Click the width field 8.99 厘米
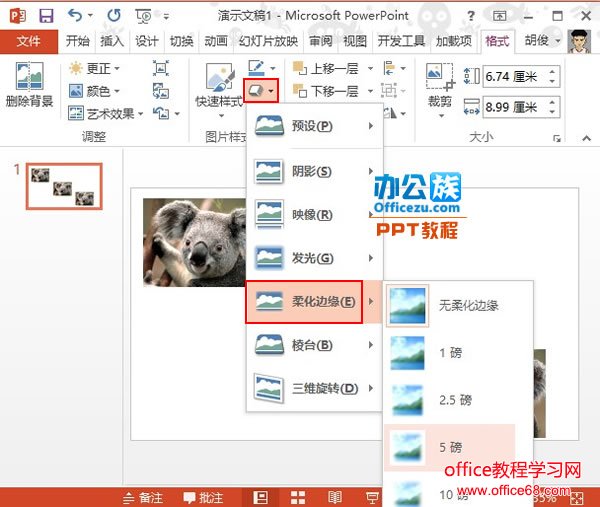The height and width of the screenshot is (507, 600). point(515,107)
